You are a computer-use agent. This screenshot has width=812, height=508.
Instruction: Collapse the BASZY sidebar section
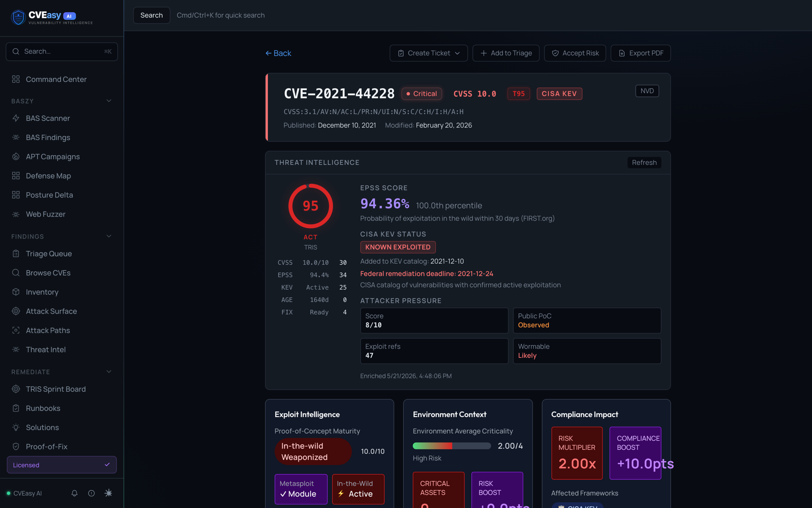pyautogui.click(x=109, y=101)
